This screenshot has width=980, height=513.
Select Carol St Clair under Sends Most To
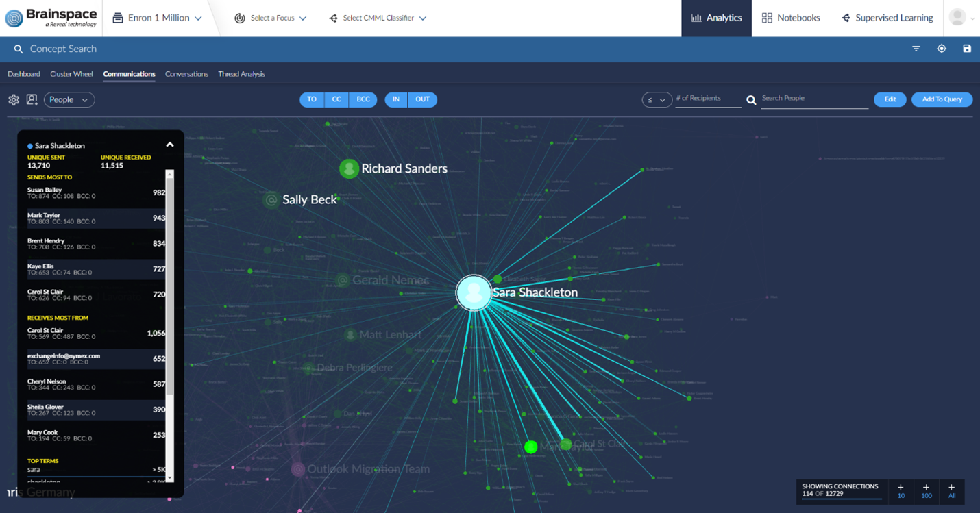tap(96, 295)
